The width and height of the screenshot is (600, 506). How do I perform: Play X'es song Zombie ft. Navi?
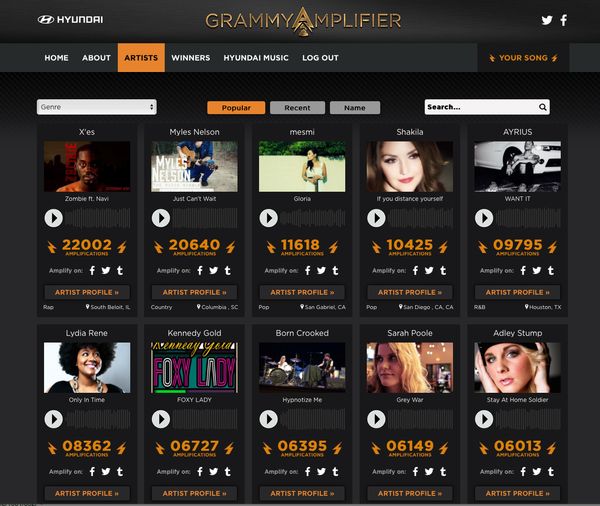click(x=54, y=218)
